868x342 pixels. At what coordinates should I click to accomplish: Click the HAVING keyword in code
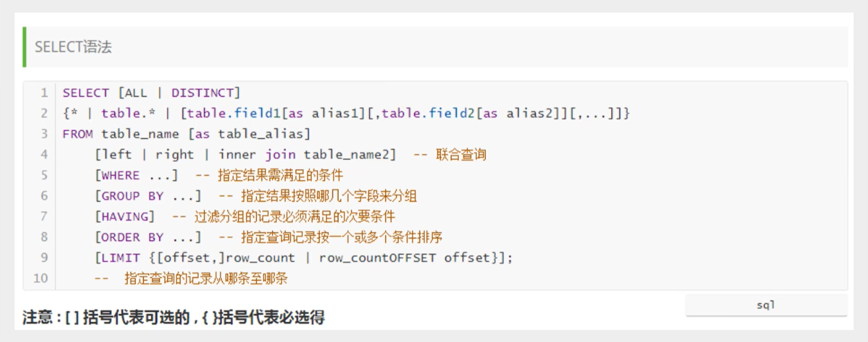[x=125, y=217]
